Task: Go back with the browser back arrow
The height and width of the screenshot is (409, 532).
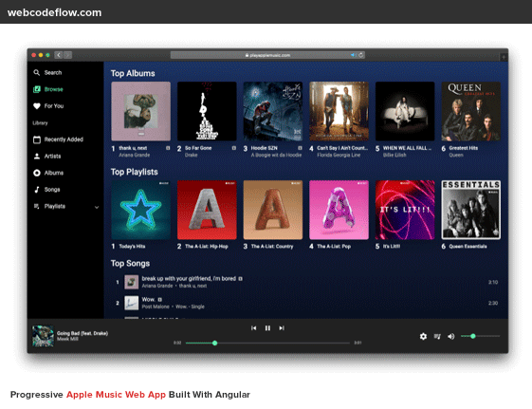Action: 59,55
